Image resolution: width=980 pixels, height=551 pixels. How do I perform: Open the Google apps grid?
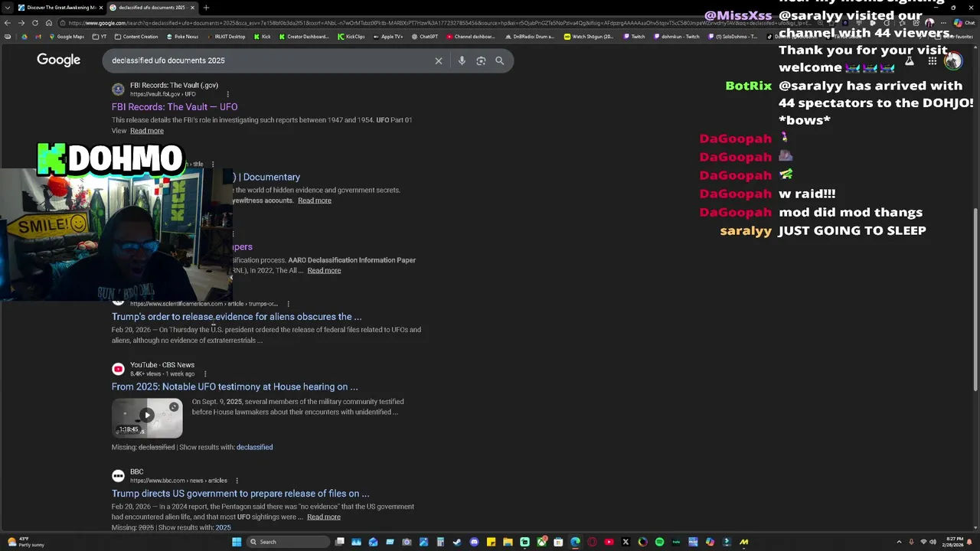pyautogui.click(x=932, y=60)
